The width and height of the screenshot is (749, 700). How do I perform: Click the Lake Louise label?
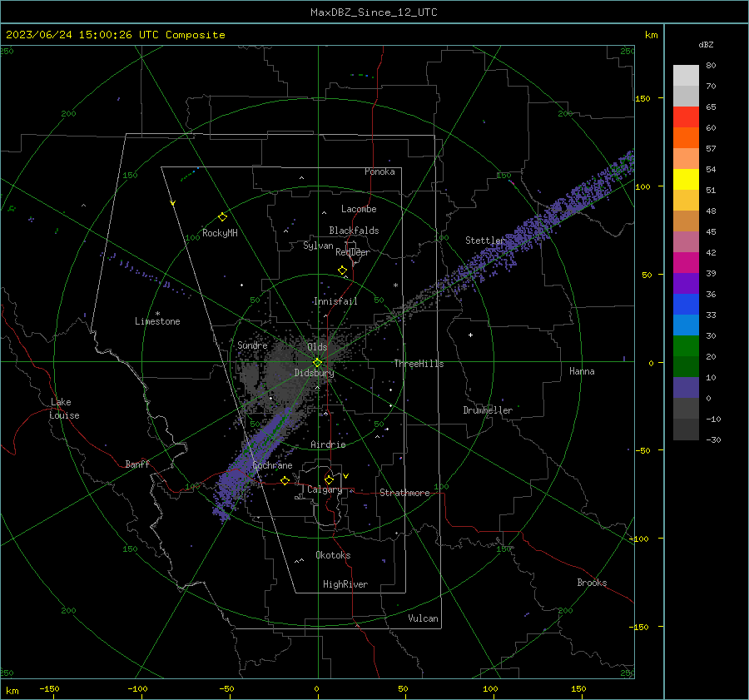(64, 409)
